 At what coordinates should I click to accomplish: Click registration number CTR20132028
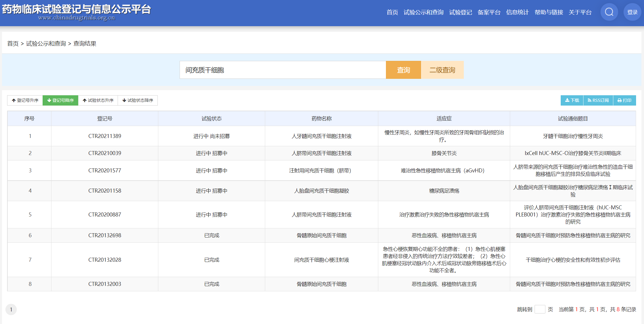coord(105,260)
